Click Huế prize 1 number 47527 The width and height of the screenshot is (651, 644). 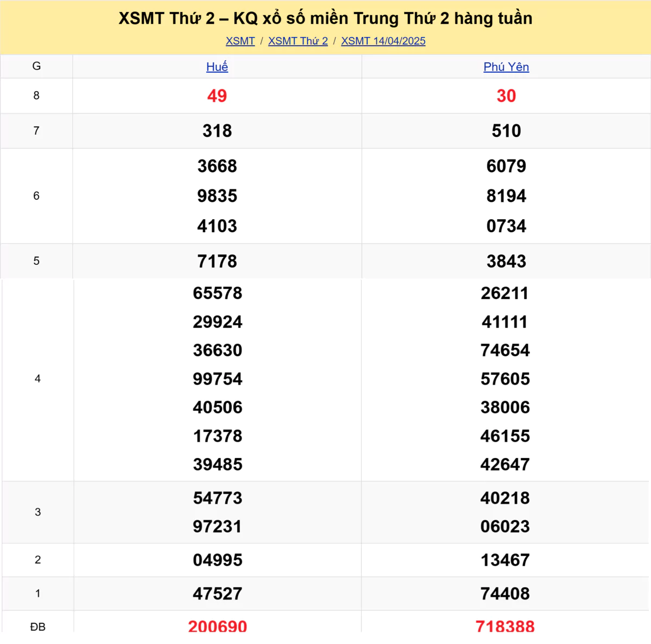218,594
